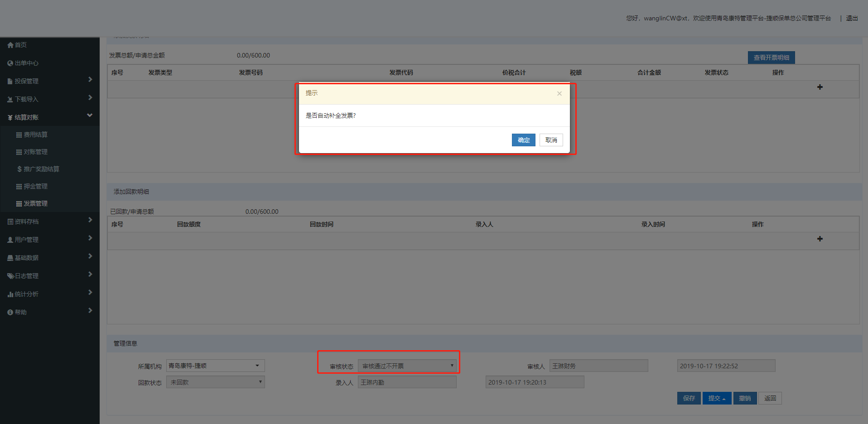
Task: Click the bar chart icon beside 统计分析
Action: (x=10, y=294)
